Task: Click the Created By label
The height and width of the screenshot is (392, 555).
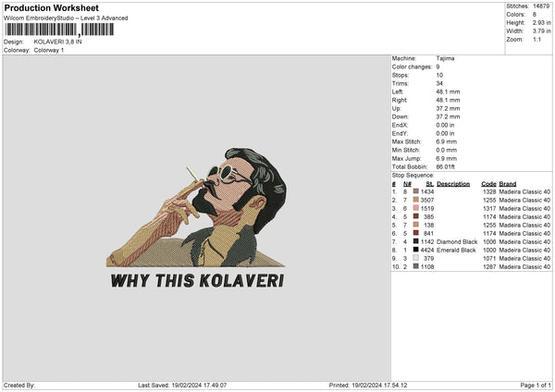Action: point(19,385)
